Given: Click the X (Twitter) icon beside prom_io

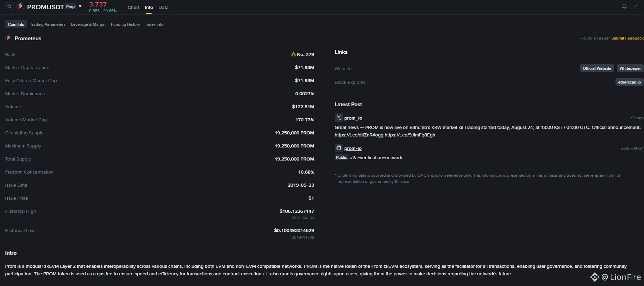Looking at the screenshot, I should pyautogui.click(x=338, y=118).
